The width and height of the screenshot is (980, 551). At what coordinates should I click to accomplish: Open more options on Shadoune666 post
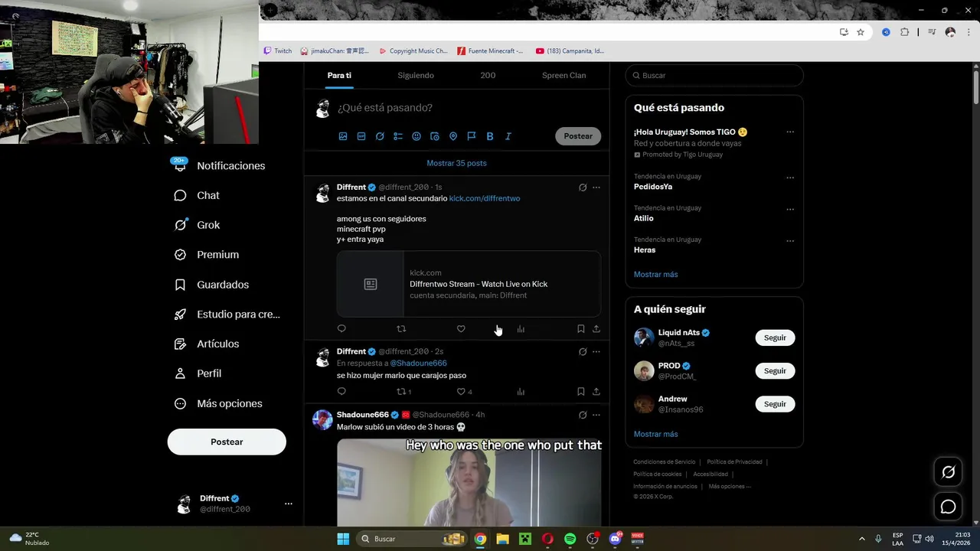coord(596,415)
